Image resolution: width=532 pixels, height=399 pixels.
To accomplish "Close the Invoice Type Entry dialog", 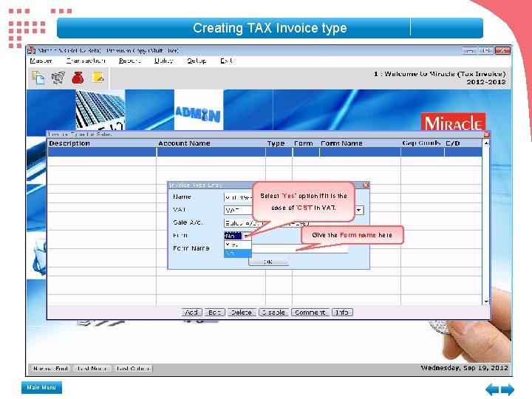I will (366, 185).
